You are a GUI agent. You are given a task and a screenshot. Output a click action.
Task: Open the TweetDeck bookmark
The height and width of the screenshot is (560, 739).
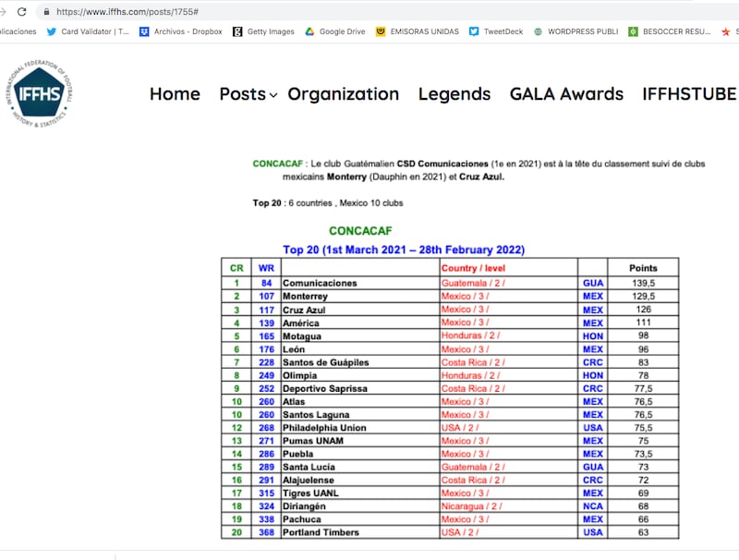(x=496, y=31)
